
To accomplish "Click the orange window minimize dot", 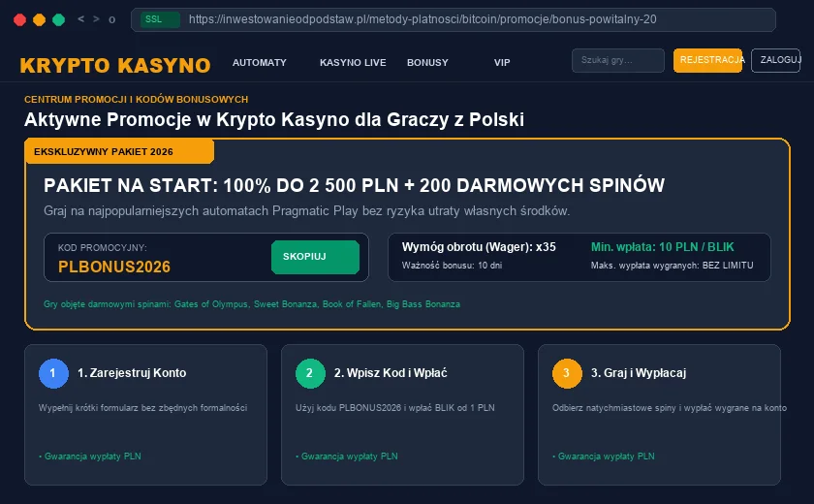I will click(x=39, y=19).
